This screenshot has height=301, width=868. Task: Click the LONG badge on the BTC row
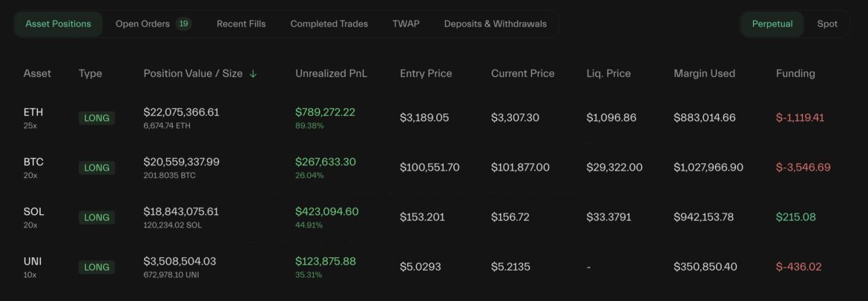[96, 168]
